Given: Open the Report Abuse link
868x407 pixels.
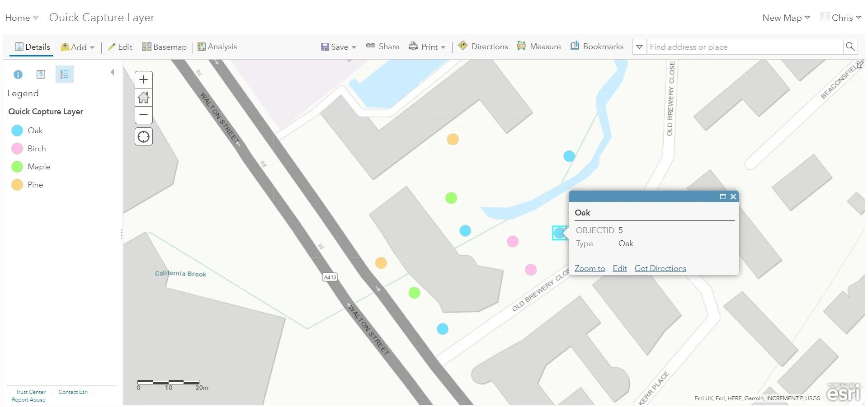Looking at the screenshot, I should point(28,400).
